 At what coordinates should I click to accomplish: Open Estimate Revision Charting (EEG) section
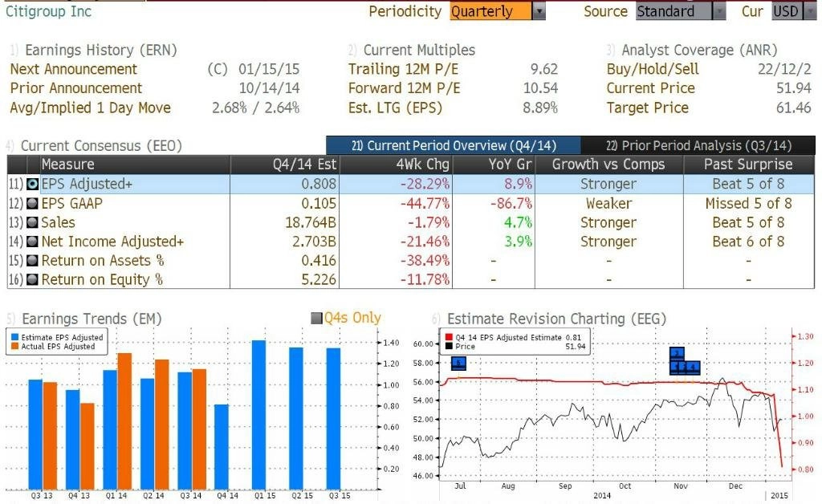pos(556,319)
